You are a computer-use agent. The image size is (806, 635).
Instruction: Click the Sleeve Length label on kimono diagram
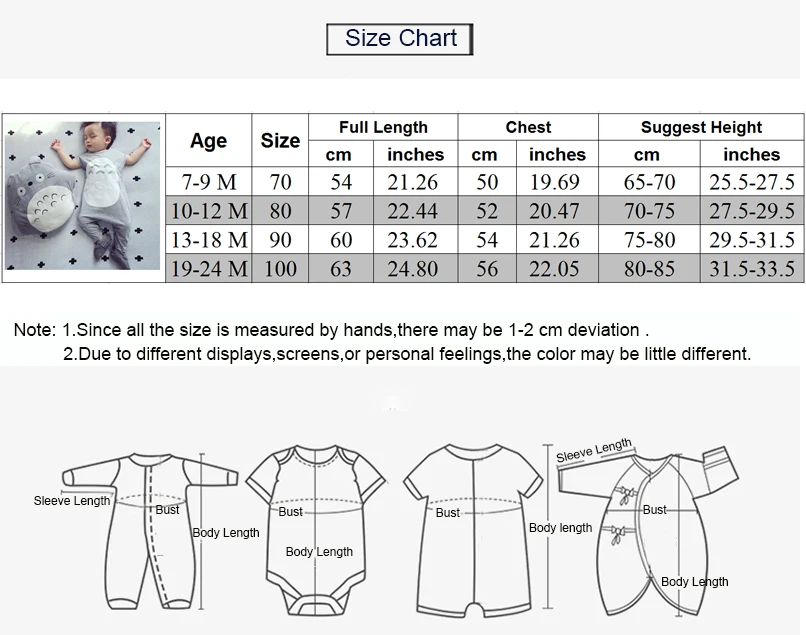tap(594, 450)
